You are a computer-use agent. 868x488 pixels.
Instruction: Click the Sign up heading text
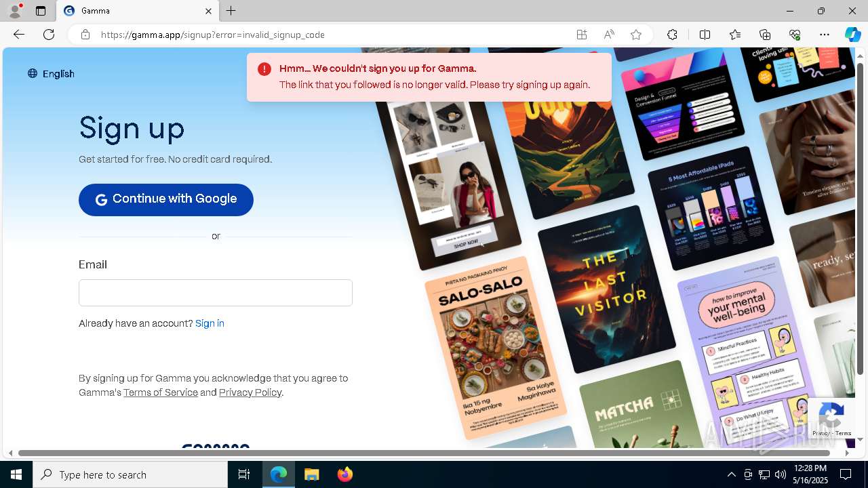click(132, 128)
